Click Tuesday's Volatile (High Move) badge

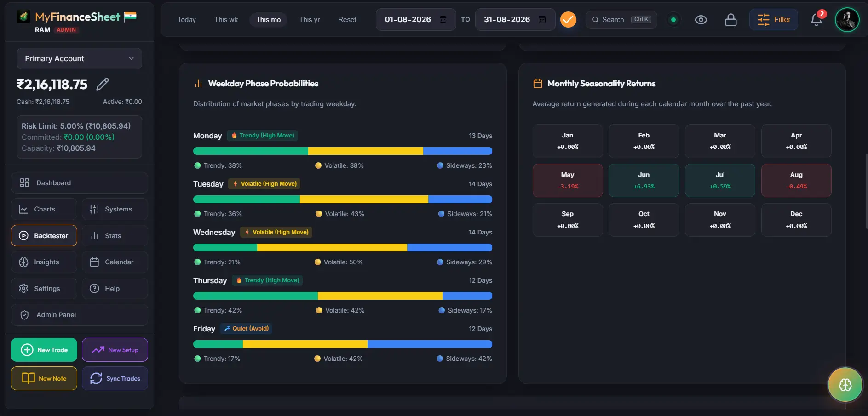click(264, 184)
